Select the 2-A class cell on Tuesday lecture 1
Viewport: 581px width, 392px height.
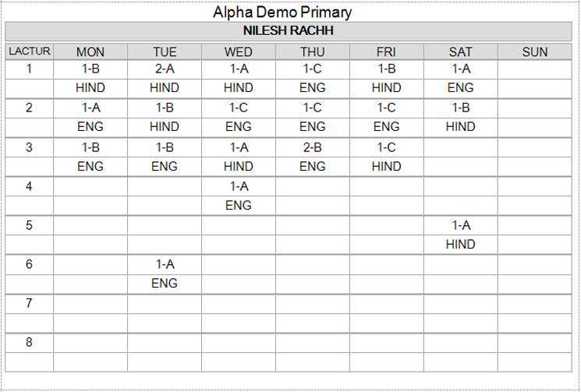tap(165, 69)
